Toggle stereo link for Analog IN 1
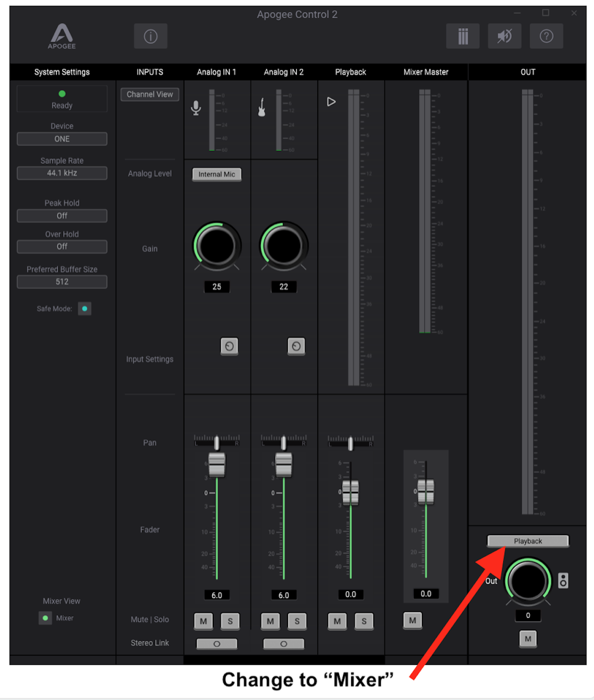Screen dimensions: 594x700 point(217,644)
